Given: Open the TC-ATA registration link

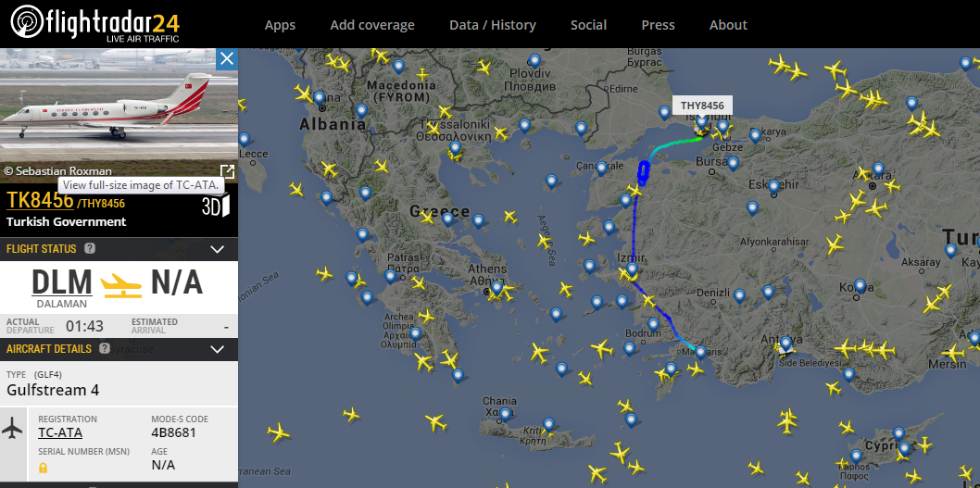Looking at the screenshot, I should [x=60, y=432].
